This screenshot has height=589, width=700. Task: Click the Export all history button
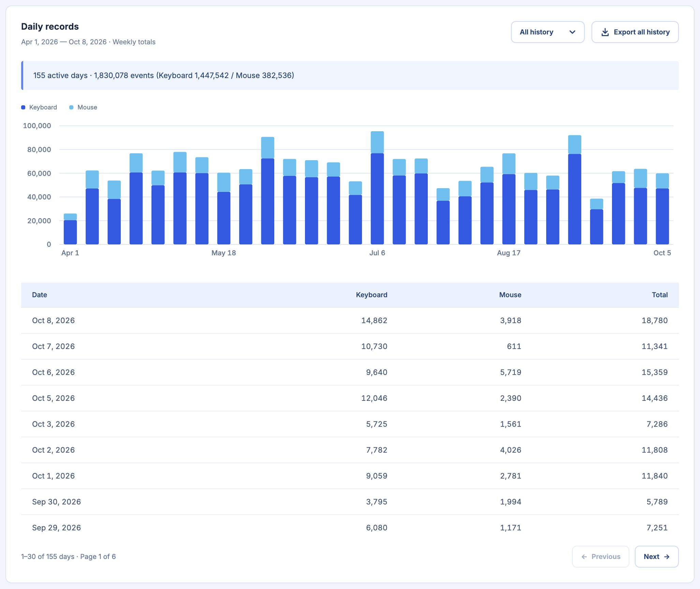point(635,32)
